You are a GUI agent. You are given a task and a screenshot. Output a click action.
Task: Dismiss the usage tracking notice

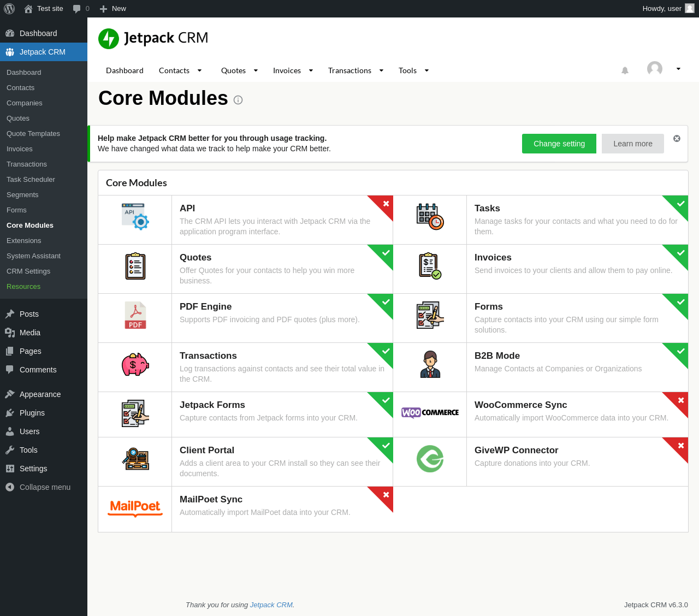coord(677,139)
